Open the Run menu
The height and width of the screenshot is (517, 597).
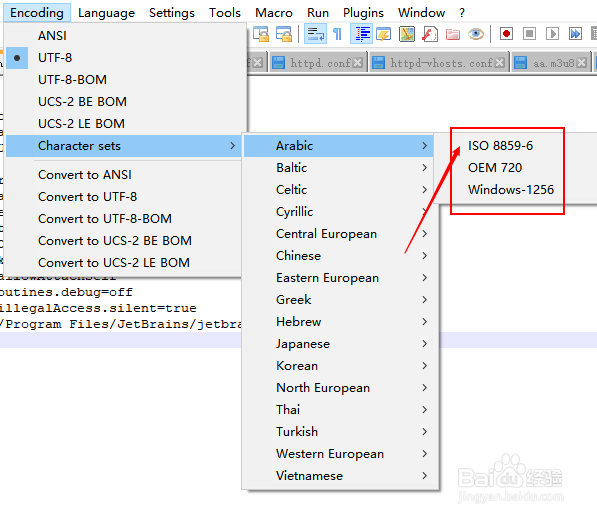[x=318, y=13]
